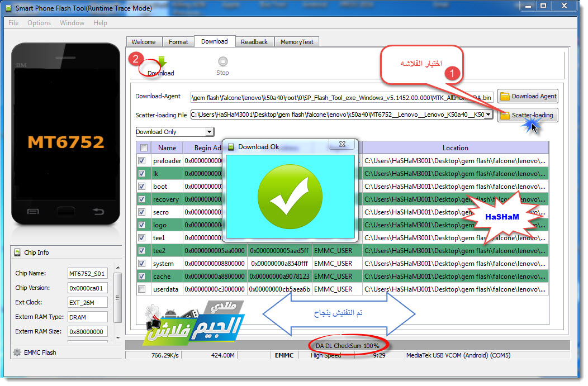Switch to the Welcome tab
The width and height of the screenshot is (588, 386).
click(x=144, y=42)
